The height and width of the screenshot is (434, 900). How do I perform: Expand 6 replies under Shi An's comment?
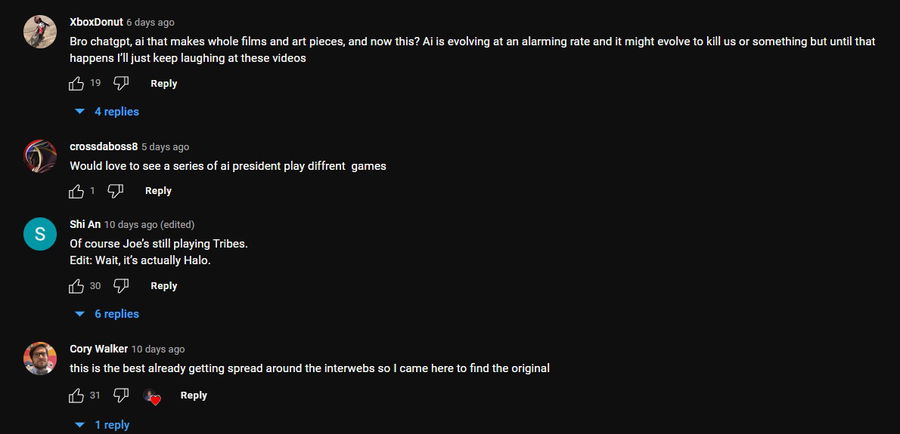[107, 314]
